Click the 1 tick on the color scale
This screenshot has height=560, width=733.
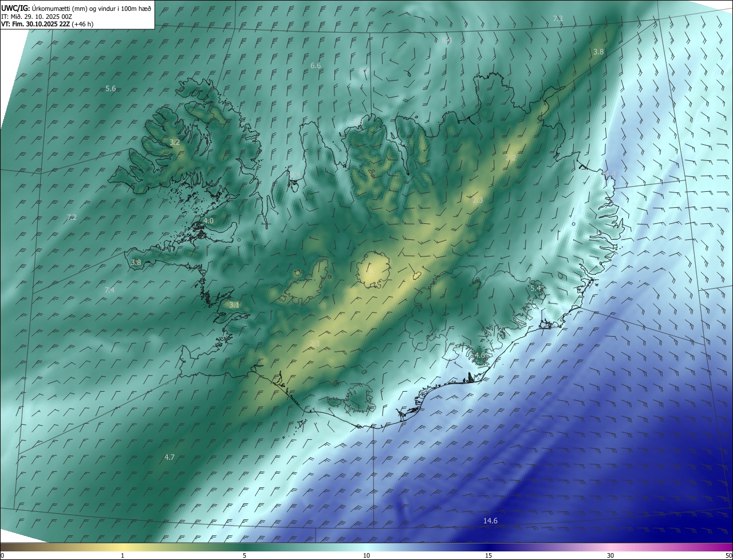click(x=123, y=555)
